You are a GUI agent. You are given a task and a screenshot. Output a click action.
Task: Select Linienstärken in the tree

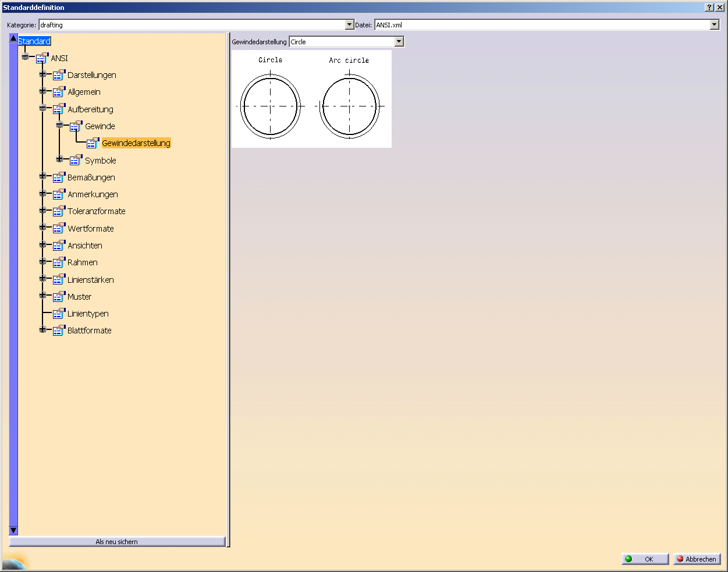pos(91,280)
